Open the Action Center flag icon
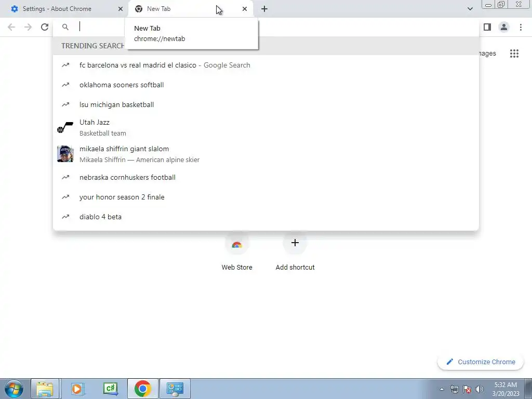 click(467, 389)
